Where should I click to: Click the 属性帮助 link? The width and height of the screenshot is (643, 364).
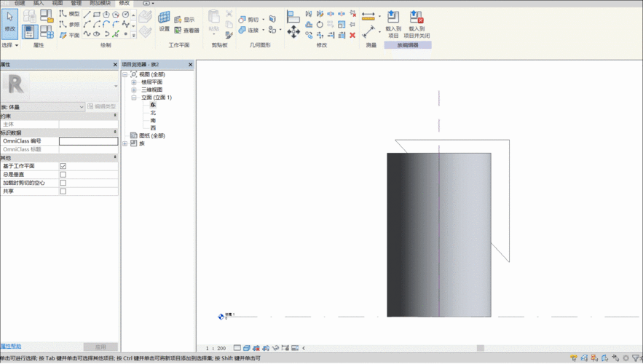pyautogui.click(x=11, y=347)
